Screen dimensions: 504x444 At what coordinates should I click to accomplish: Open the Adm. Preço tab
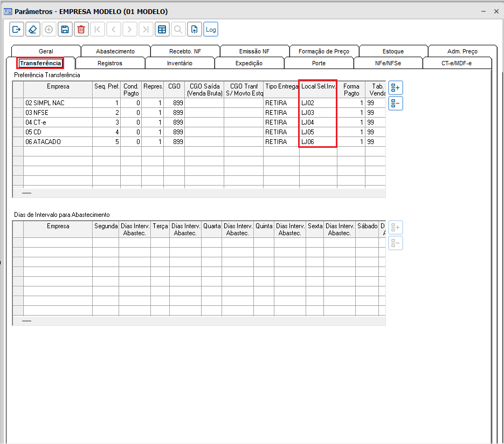(x=462, y=51)
